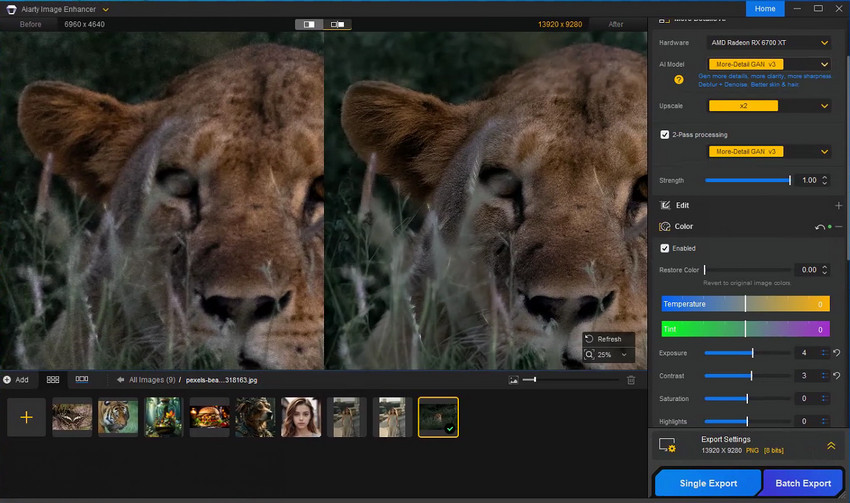Screen dimensions: 850x503
Task: Open the Hardware dropdown AMD Radeon RX 6700 XT
Action: 769,43
